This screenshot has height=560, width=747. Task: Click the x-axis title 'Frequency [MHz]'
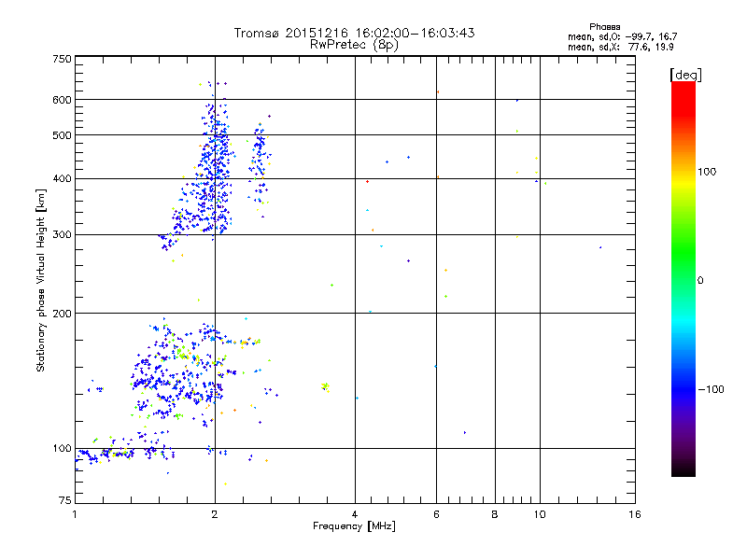354,526
